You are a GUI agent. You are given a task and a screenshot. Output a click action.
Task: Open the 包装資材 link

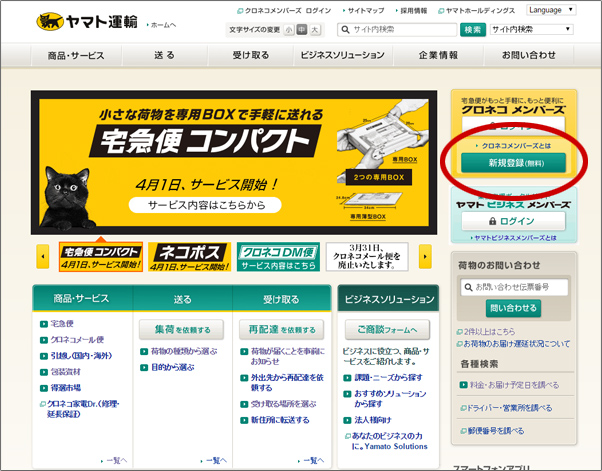coord(61,372)
